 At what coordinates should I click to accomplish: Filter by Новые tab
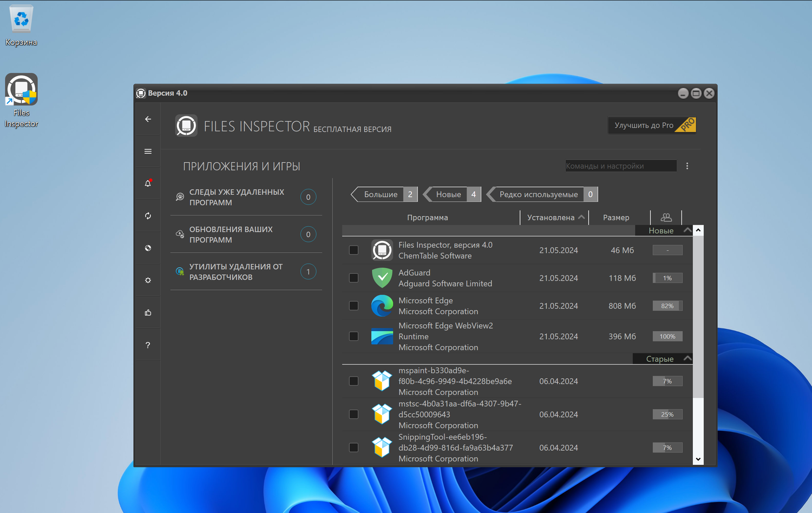coord(453,194)
